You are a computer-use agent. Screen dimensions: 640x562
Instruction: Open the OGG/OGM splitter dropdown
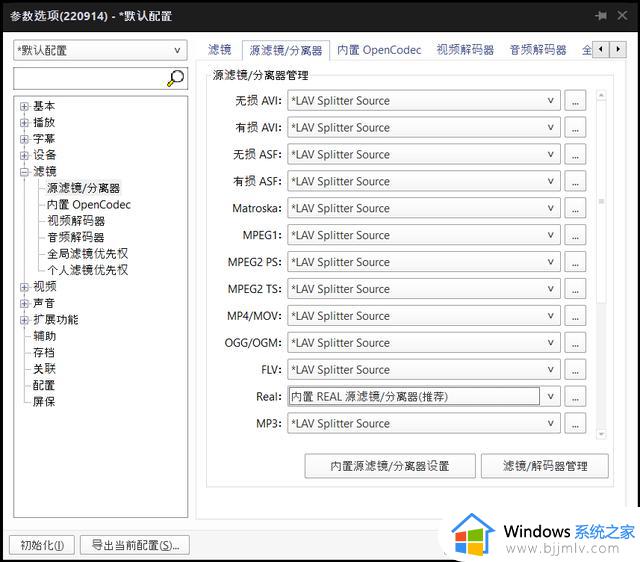pos(424,343)
